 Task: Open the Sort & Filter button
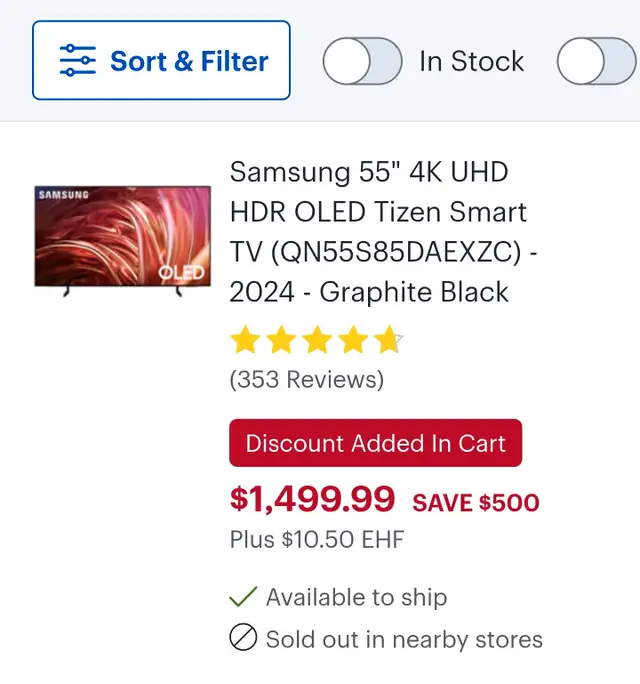click(x=161, y=60)
